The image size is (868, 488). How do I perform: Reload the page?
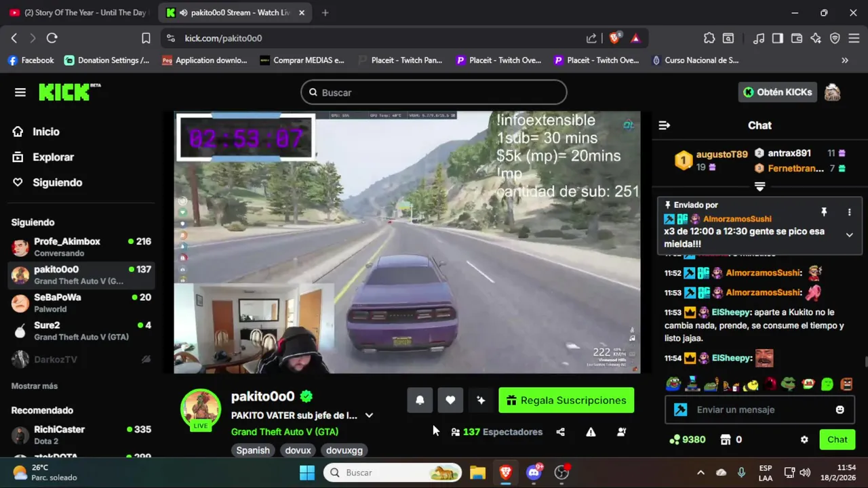point(52,38)
